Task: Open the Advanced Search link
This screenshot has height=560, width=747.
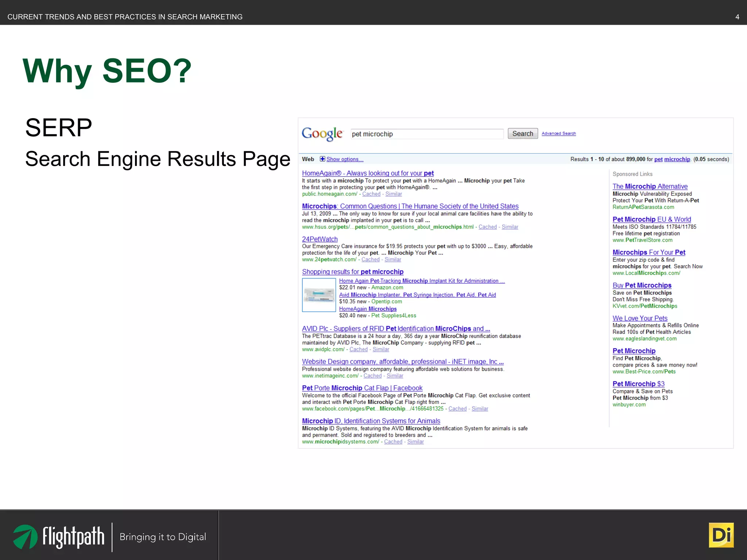Action: coord(559,133)
